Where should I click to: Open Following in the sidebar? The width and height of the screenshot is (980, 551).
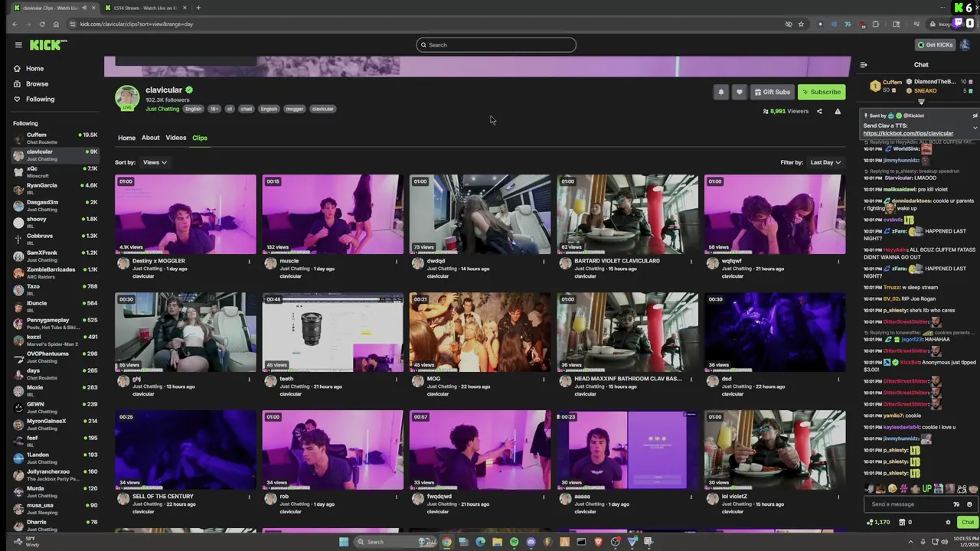(40, 99)
